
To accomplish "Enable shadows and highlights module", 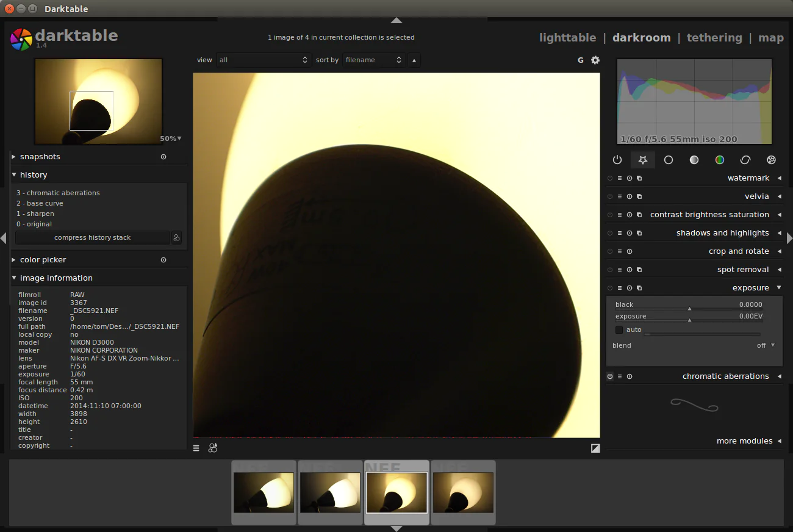I will [610, 233].
